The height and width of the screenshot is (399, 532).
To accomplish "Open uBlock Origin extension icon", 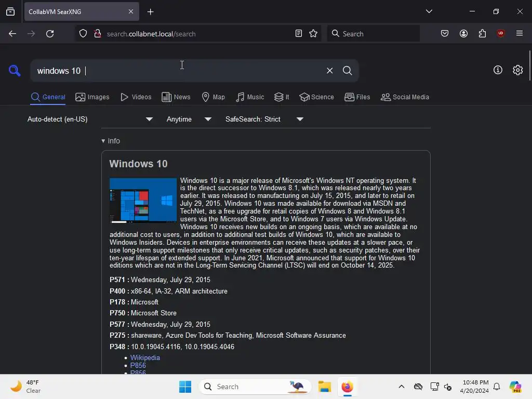I will click(501, 34).
